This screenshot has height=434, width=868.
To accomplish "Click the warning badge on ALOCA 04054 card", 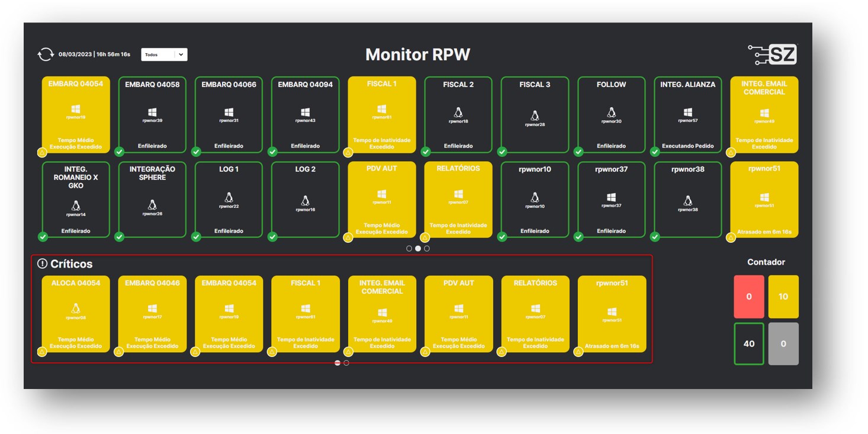I will (42, 352).
